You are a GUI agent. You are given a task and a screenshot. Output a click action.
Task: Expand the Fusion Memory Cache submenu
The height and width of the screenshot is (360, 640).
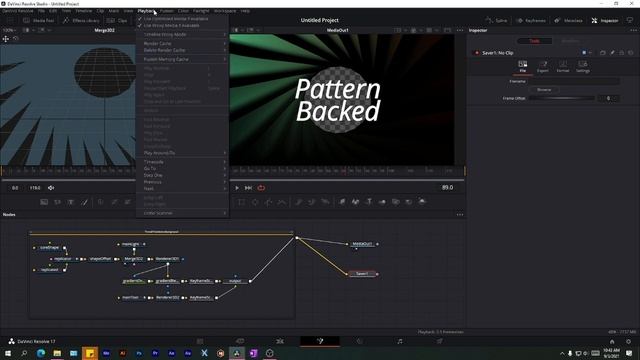pos(182,59)
